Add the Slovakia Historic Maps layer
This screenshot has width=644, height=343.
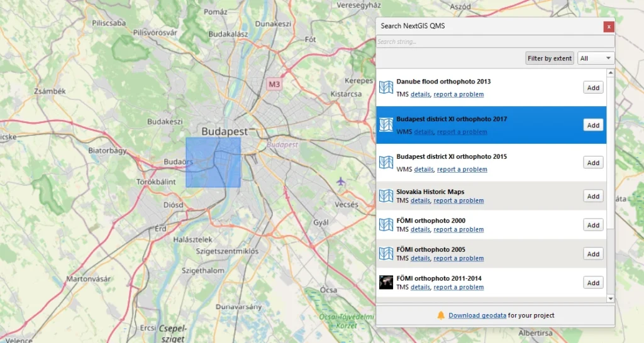592,197
